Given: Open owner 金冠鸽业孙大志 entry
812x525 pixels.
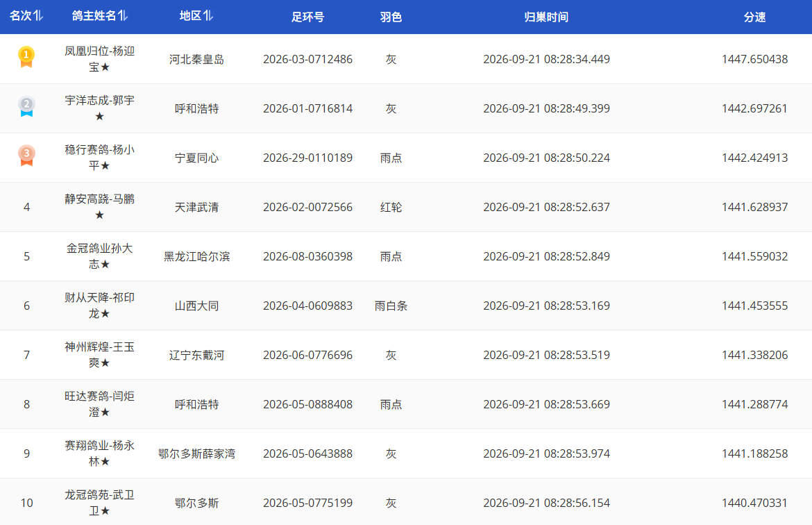Looking at the screenshot, I should pyautogui.click(x=99, y=256).
